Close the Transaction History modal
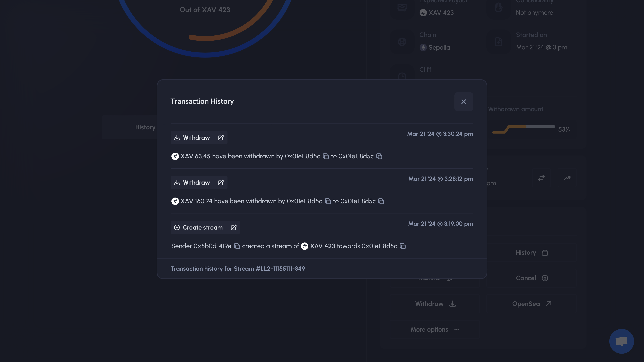 pyautogui.click(x=463, y=102)
